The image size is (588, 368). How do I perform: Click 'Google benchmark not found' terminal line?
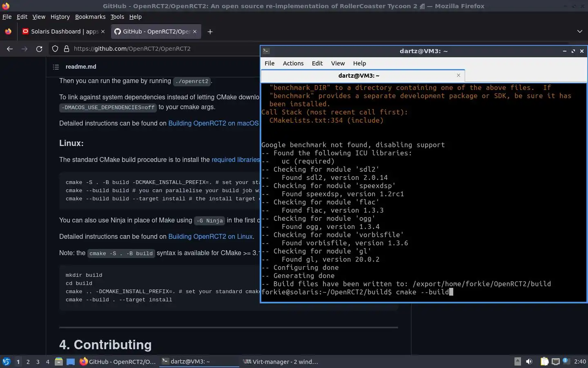(x=353, y=145)
